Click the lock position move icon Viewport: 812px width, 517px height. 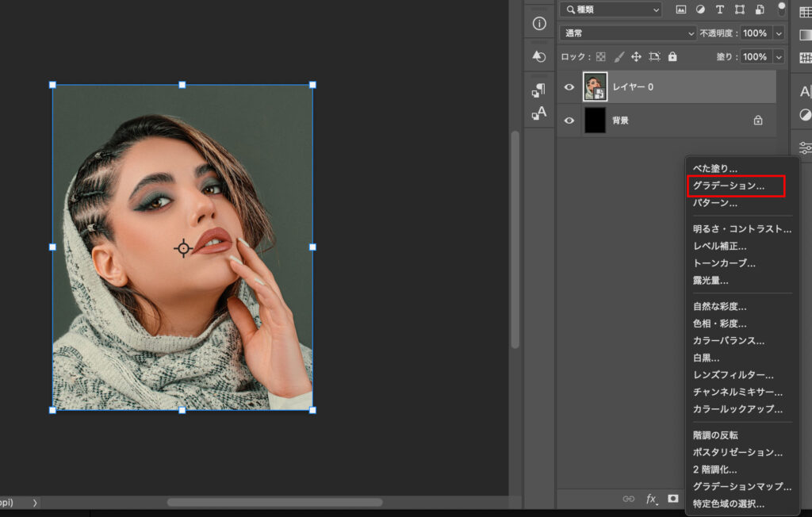(636, 57)
